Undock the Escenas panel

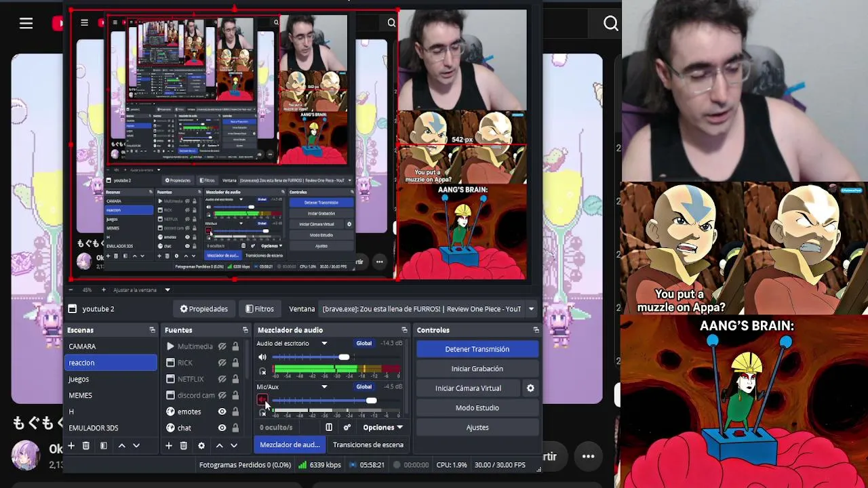click(153, 330)
